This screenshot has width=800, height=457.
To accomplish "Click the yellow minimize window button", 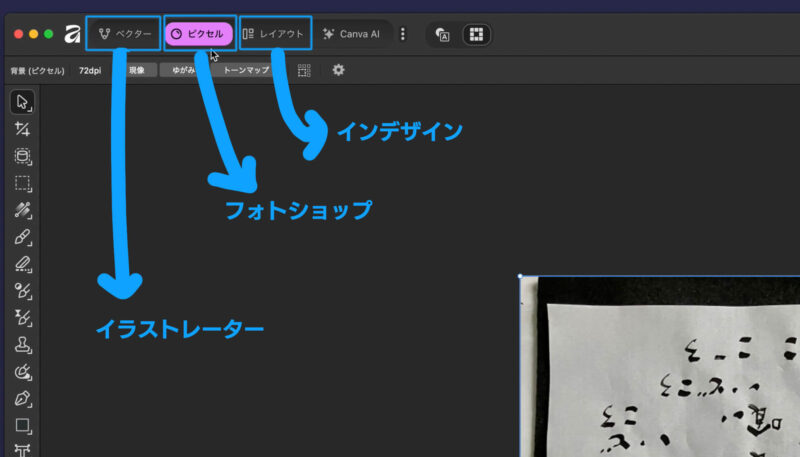I will coord(34,34).
